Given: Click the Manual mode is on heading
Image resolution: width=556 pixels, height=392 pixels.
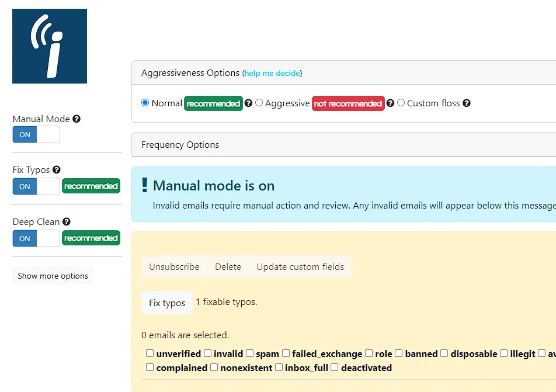Looking at the screenshot, I should (214, 186).
